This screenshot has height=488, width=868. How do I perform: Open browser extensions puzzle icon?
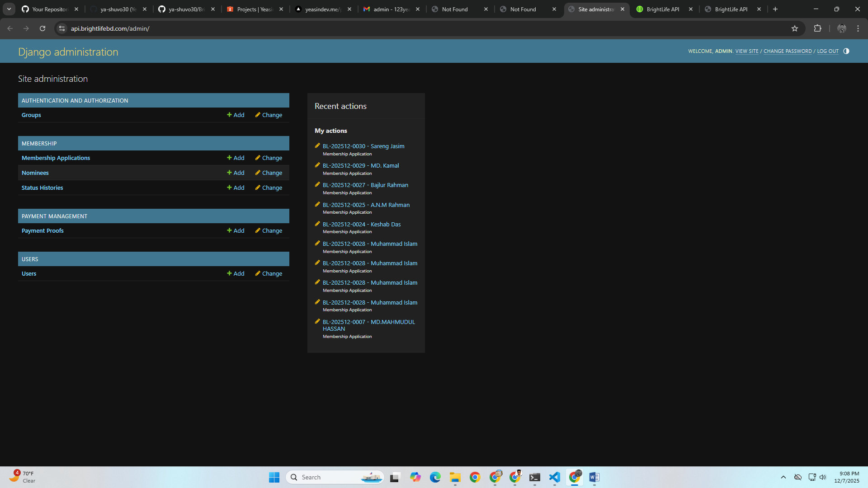tap(818, 28)
